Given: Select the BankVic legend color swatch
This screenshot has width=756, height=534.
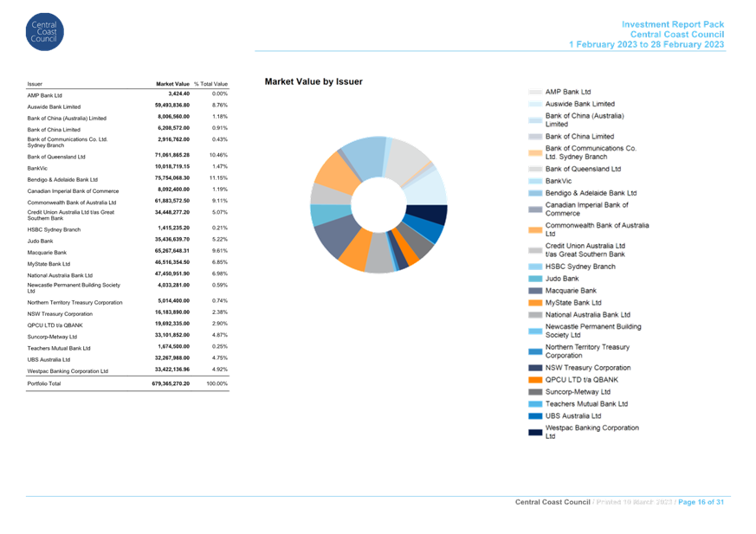Looking at the screenshot, I should 535,181.
